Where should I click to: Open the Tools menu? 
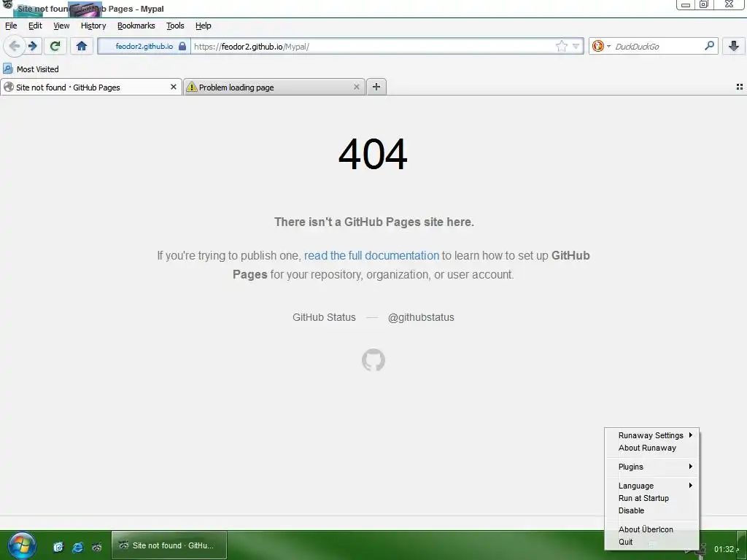(175, 26)
